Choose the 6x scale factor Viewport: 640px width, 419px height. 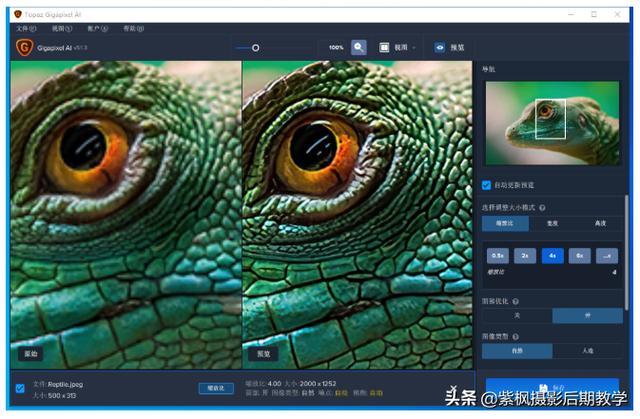(579, 256)
